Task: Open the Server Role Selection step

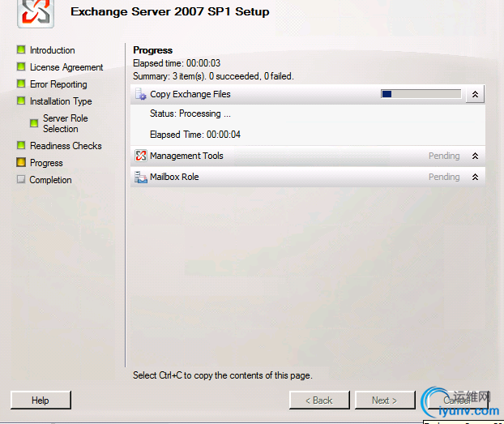Action: 66,123
